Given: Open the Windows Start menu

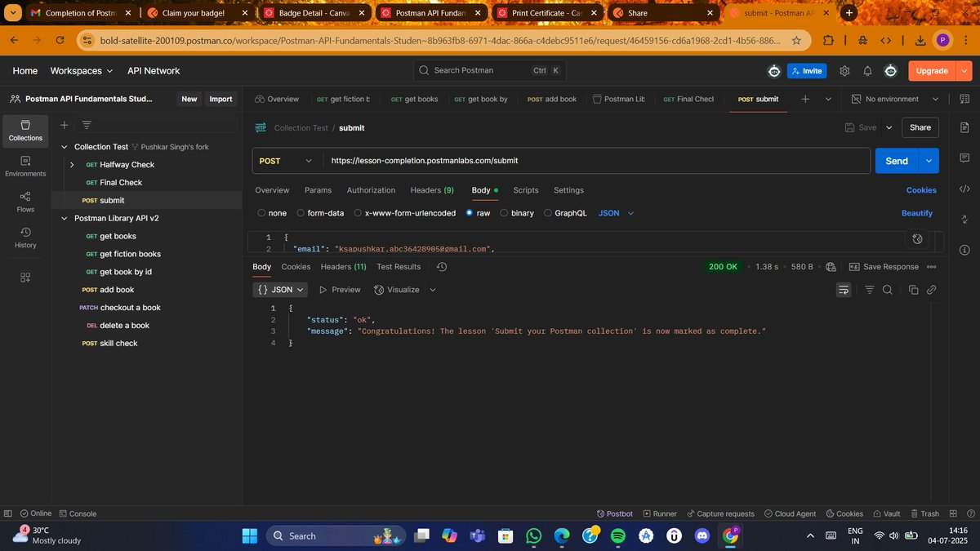Looking at the screenshot, I should click(249, 535).
